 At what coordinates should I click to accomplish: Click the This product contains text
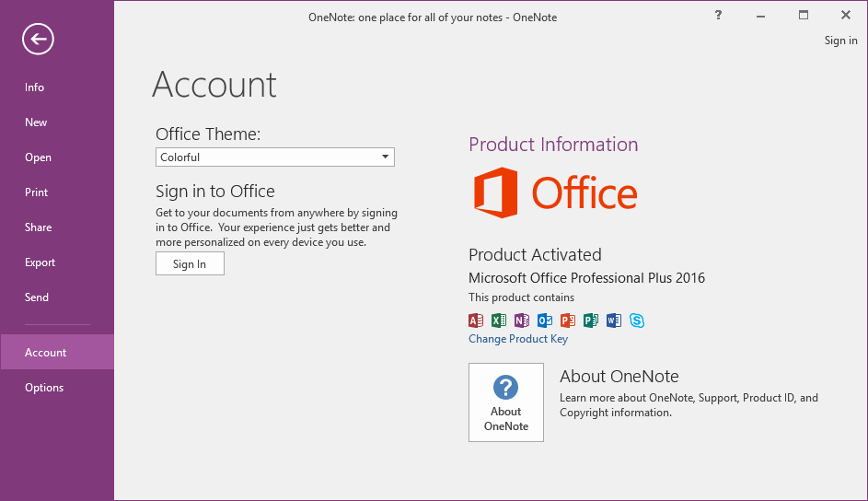pos(522,297)
